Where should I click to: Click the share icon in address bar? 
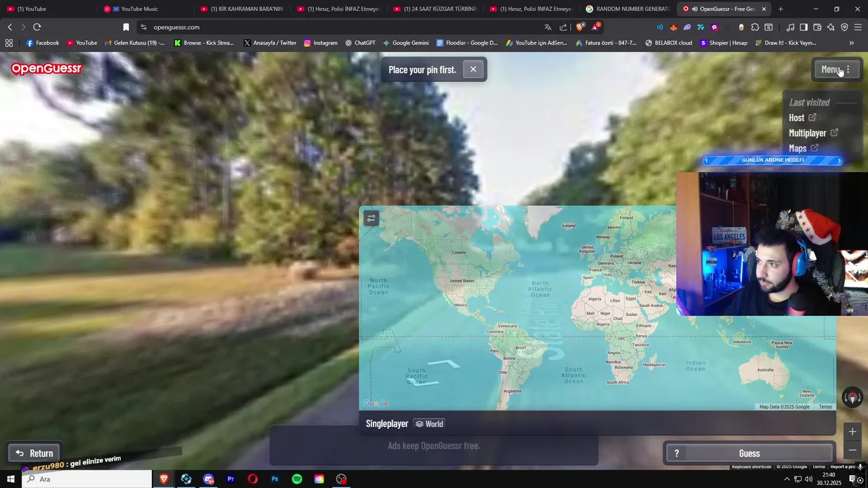pos(564,27)
